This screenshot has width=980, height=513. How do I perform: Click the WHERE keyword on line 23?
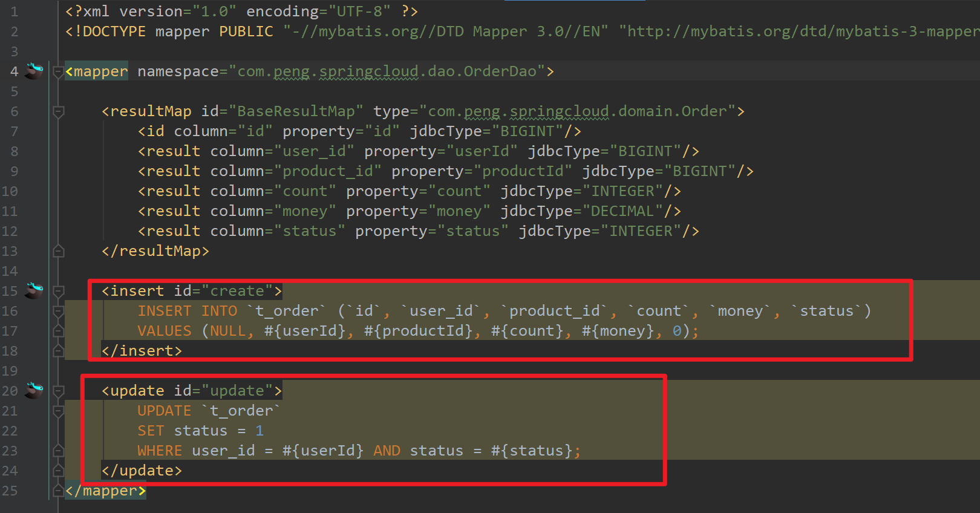coord(160,451)
